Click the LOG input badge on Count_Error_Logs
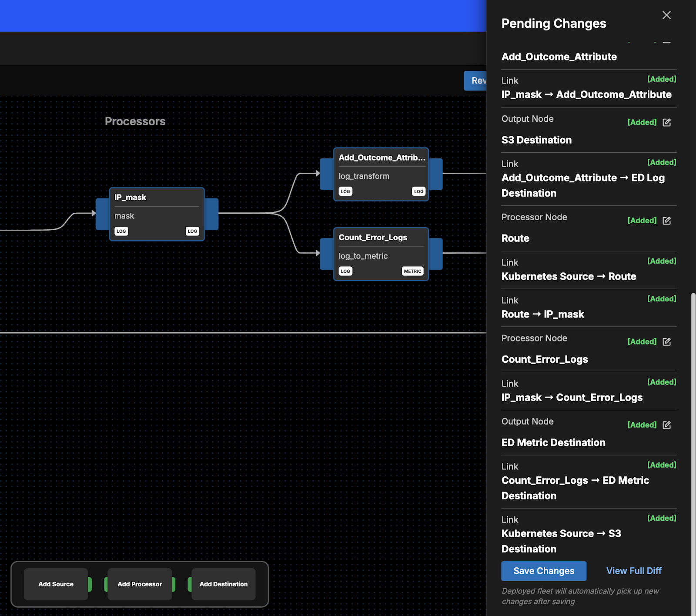Screen dimensions: 696x616 coord(345,271)
